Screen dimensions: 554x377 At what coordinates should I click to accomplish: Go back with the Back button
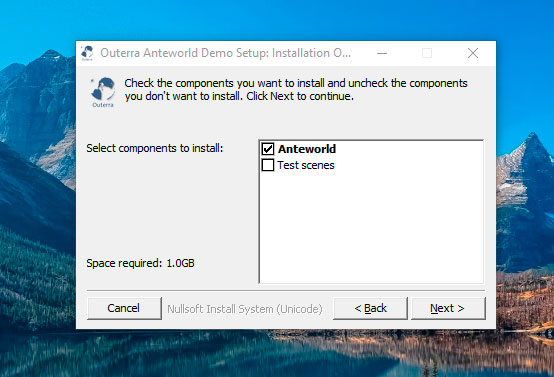point(370,308)
